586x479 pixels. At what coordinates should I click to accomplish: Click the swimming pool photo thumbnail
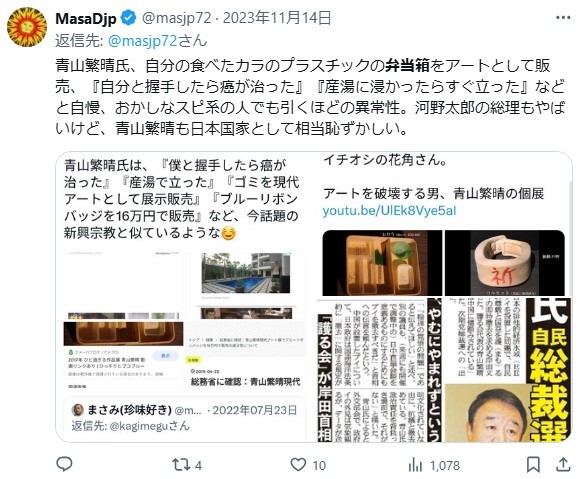pos(246,273)
